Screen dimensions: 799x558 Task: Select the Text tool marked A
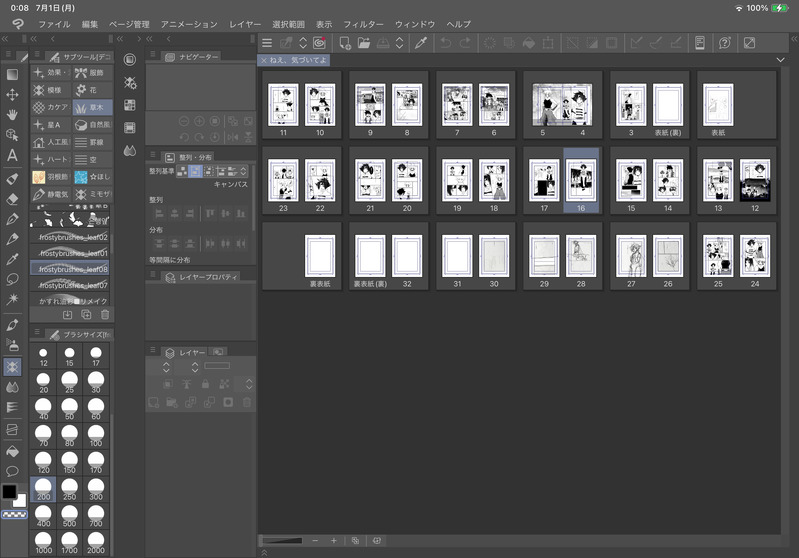12,155
